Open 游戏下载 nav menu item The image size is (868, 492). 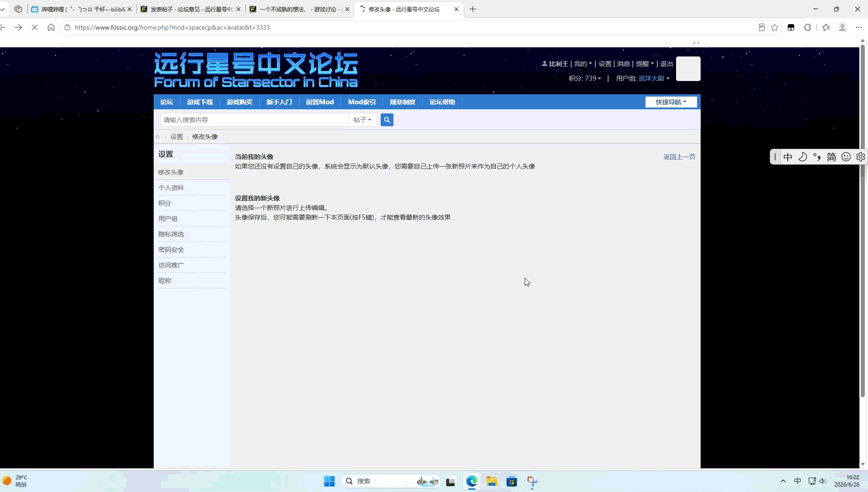click(200, 102)
